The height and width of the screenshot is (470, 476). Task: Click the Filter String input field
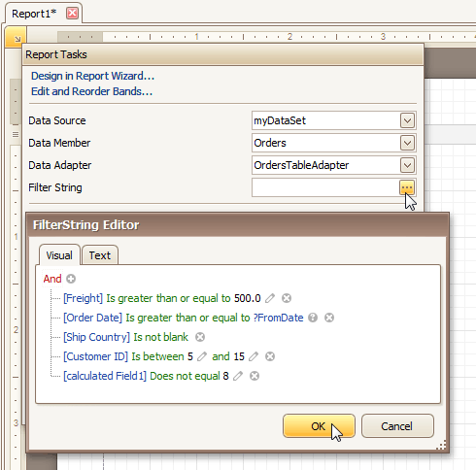[325, 187]
